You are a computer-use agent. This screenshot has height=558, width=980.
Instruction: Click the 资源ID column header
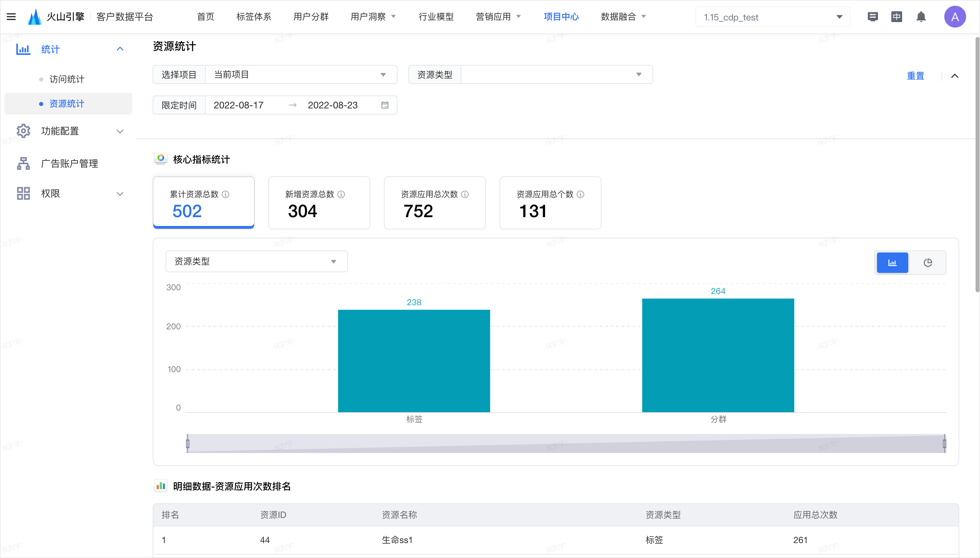coord(273,515)
